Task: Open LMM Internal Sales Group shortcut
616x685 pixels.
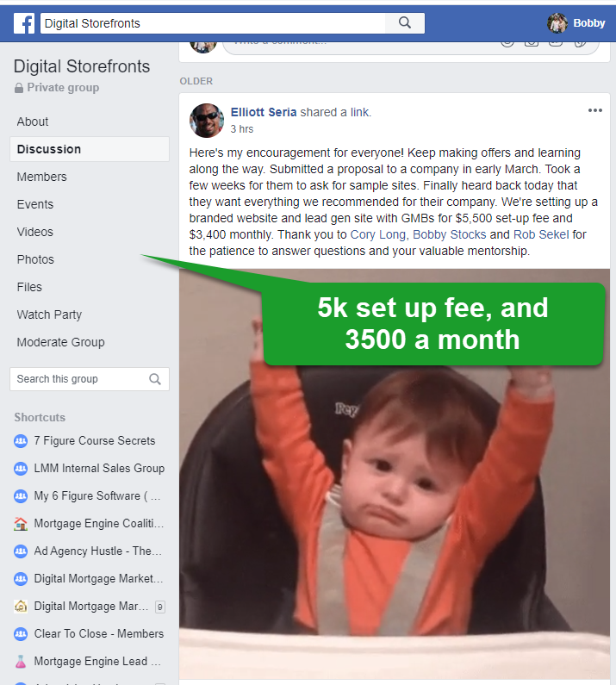Action: pos(99,469)
